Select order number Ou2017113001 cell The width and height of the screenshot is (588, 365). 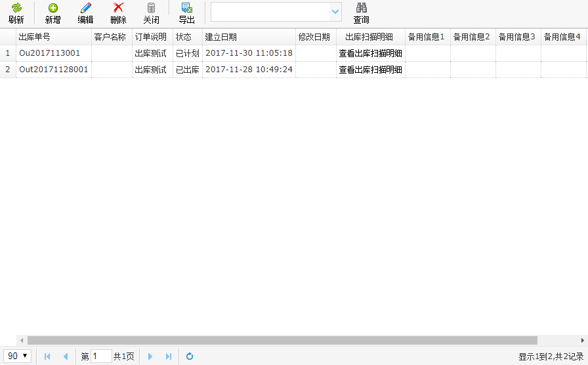click(x=54, y=53)
